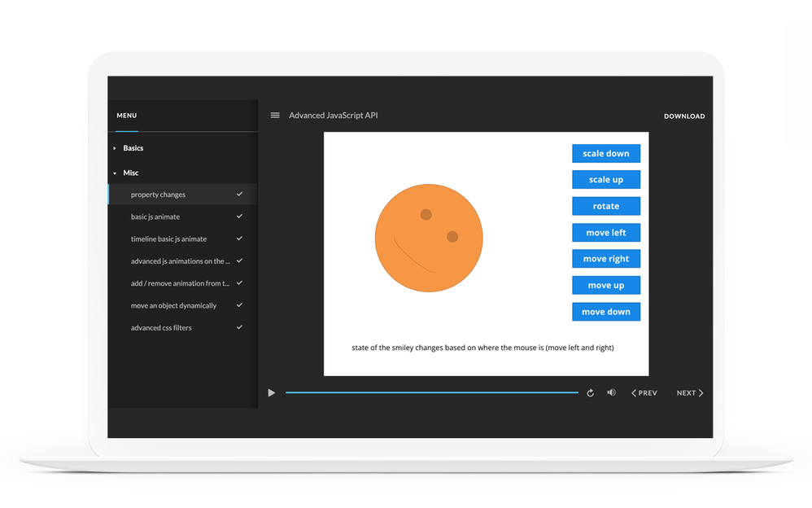
Task: Toggle the hamburger menu icon
Action: tap(275, 115)
